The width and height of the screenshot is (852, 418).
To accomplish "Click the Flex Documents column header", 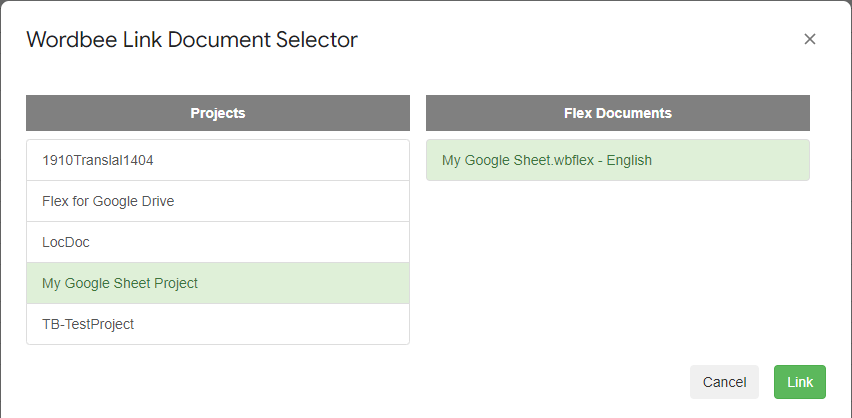I will (x=617, y=113).
